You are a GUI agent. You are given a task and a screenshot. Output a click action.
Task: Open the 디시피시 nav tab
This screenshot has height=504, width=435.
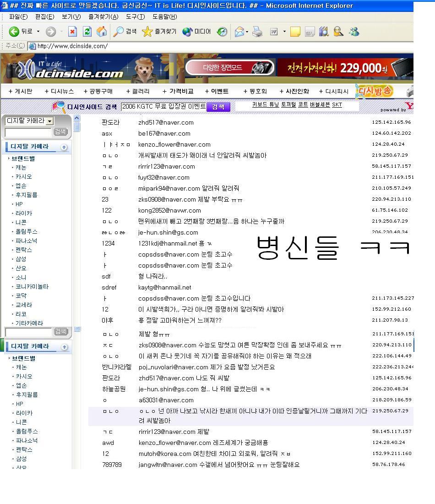point(334,91)
